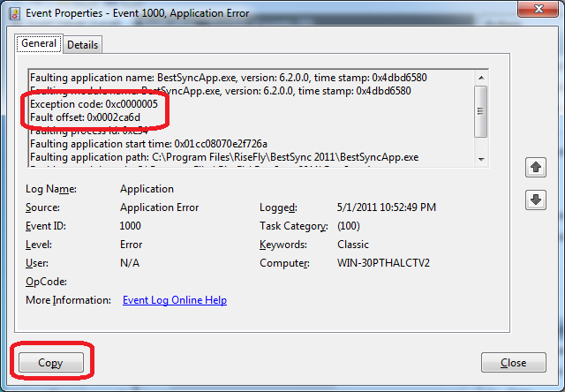Click the Fault offset 0x0002ca6d line
565x392 pixels.
[86, 117]
